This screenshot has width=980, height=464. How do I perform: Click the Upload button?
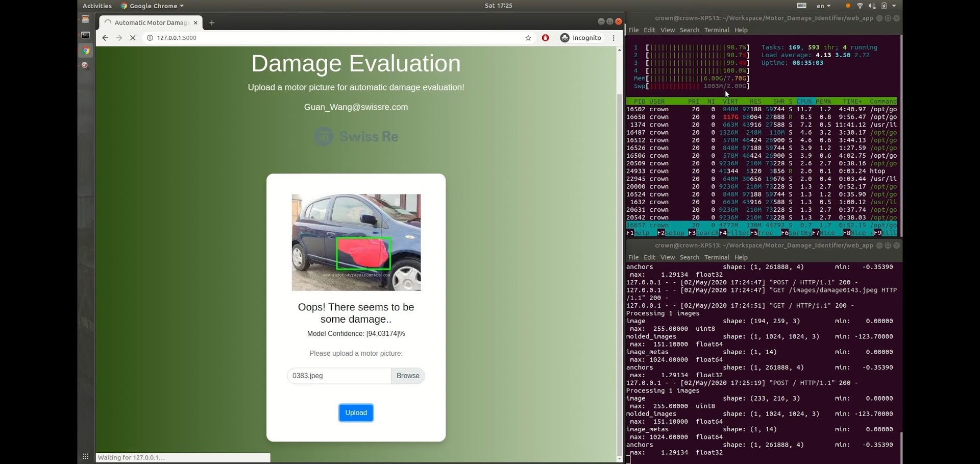pyautogui.click(x=356, y=412)
